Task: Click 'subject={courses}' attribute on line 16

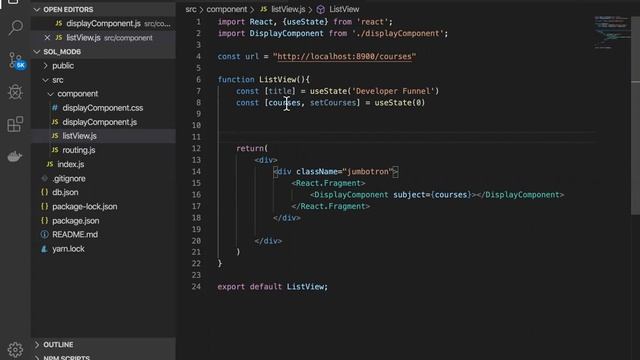Action: point(432,195)
